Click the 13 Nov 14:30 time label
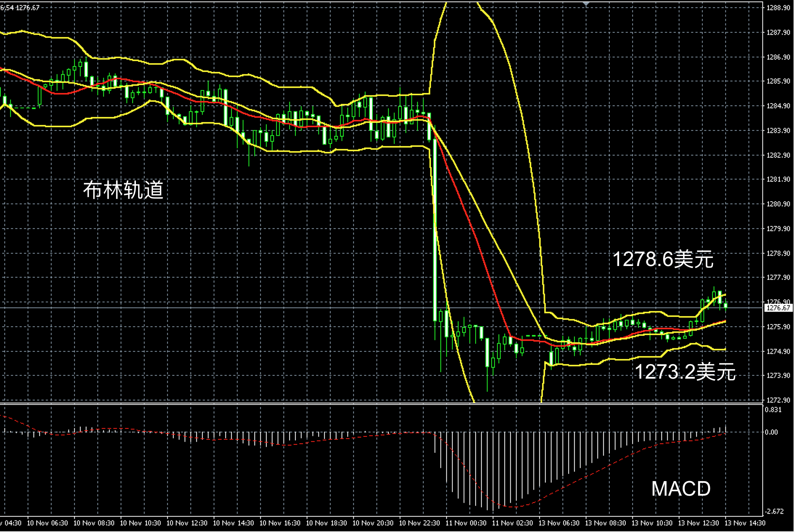The width and height of the screenshot is (795, 532). (745, 523)
